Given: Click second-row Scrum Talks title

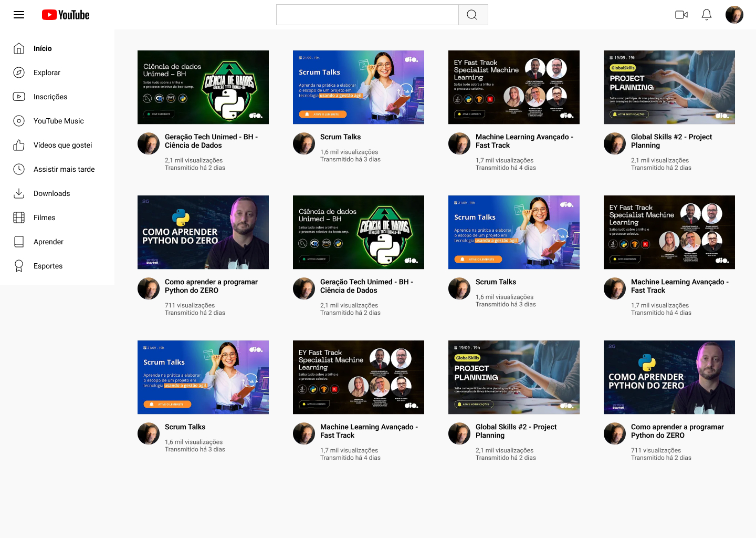Looking at the screenshot, I should [x=496, y=282].
